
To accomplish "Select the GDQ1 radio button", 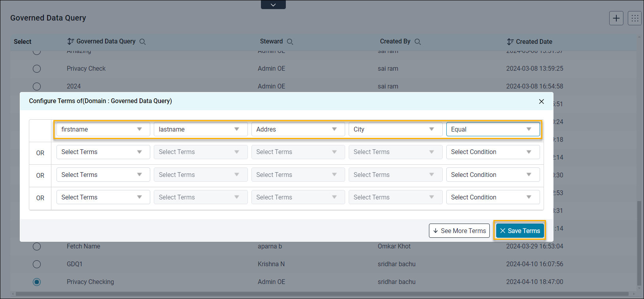I will tap(37, 264).
